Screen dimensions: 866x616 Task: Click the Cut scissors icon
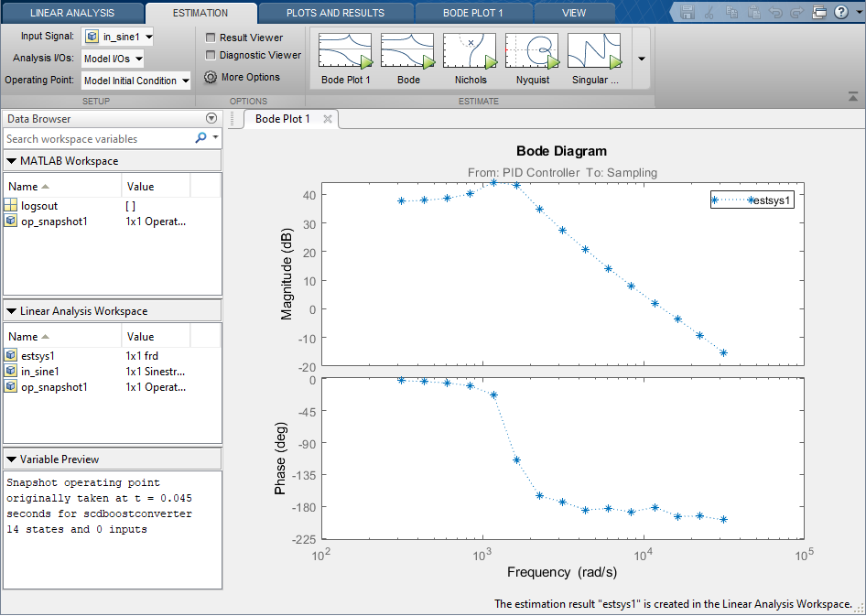pos(710,12)
